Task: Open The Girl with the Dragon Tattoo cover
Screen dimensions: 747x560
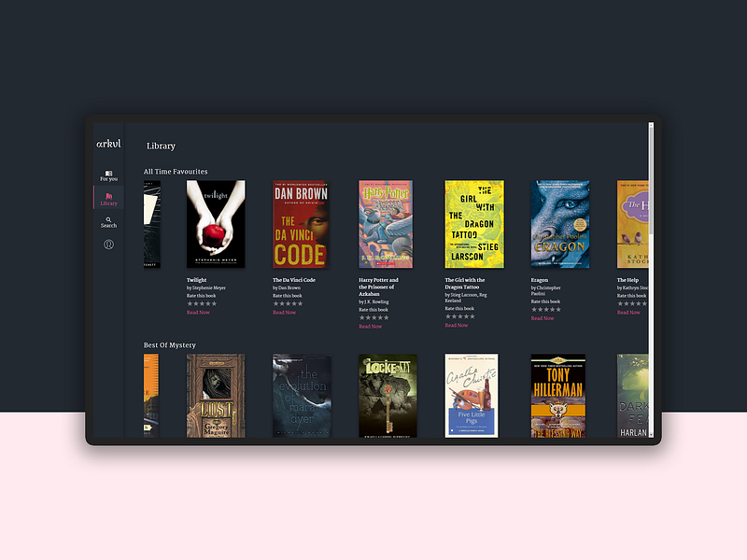Action: tap(474, 224)
